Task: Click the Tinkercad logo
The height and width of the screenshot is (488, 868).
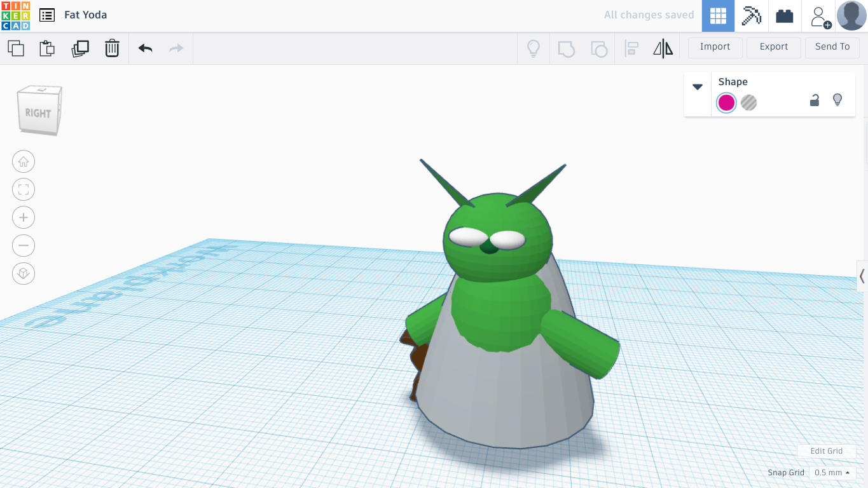Action: pos(15,15)
